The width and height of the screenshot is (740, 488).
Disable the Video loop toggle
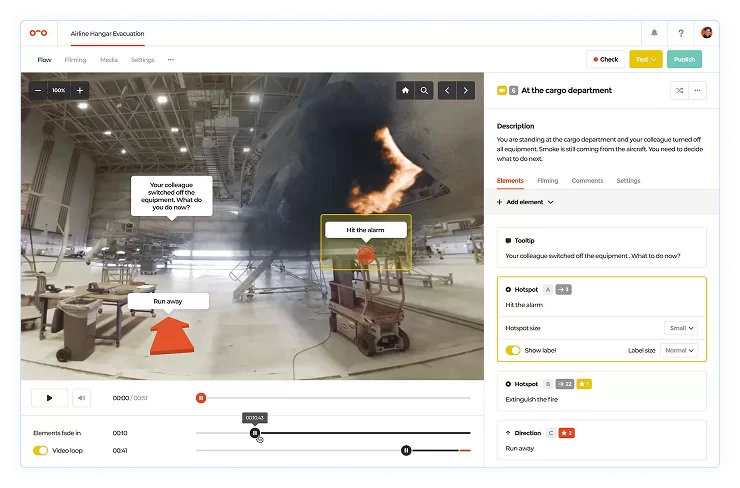(x=41, y=451)
